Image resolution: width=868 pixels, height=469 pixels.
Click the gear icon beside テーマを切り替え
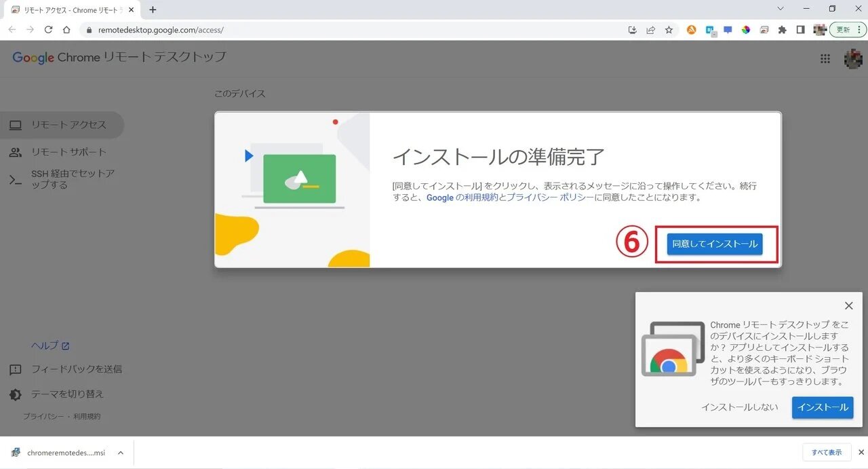point(15,394)
